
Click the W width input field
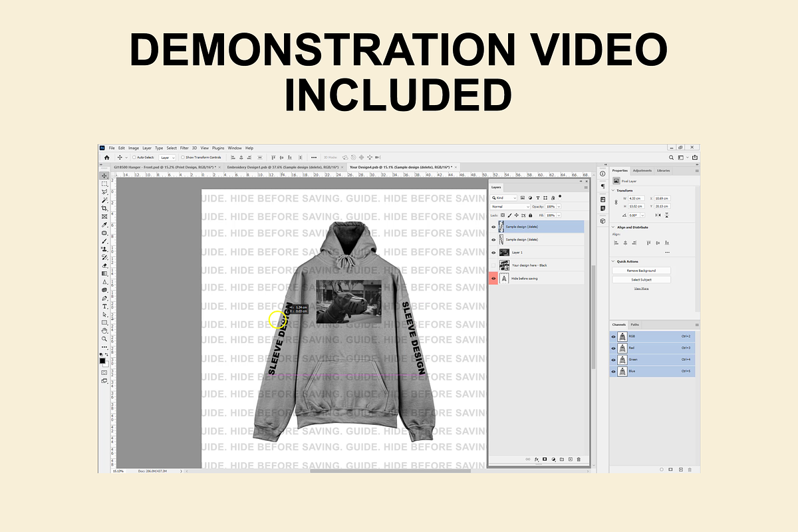(x=636, y=198)
